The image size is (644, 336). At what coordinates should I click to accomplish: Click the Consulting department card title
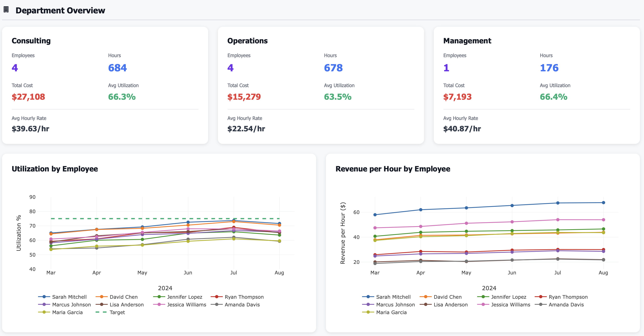click(x=31, y=41)
